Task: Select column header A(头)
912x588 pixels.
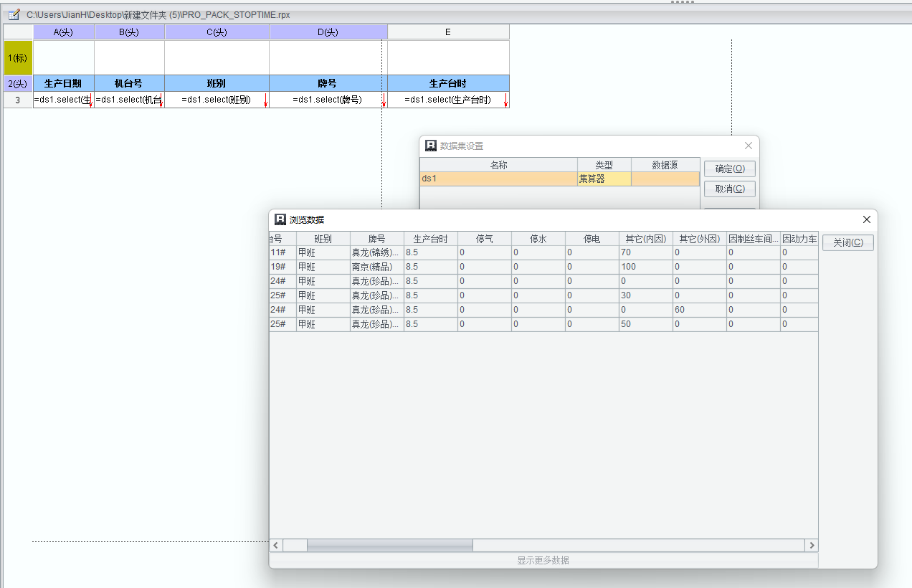Action: pyautogui.click(x=64, y=32)
